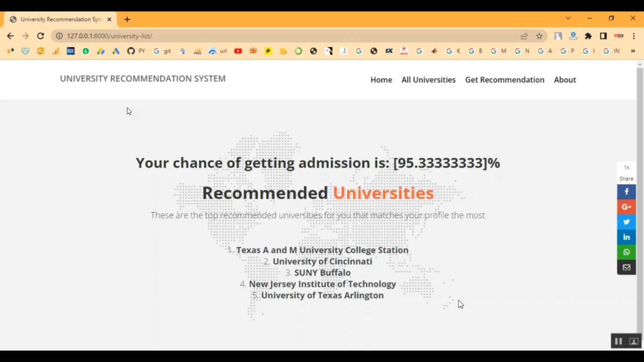Open the 'url' bookmark

coord(218,51)
